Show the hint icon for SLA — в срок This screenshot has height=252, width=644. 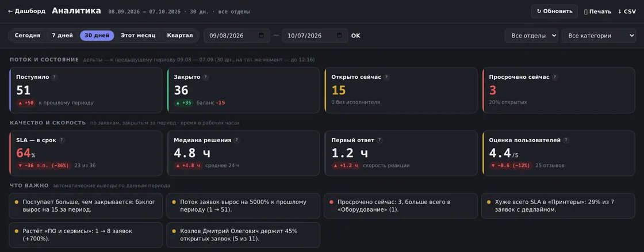[x=62, y=140]
